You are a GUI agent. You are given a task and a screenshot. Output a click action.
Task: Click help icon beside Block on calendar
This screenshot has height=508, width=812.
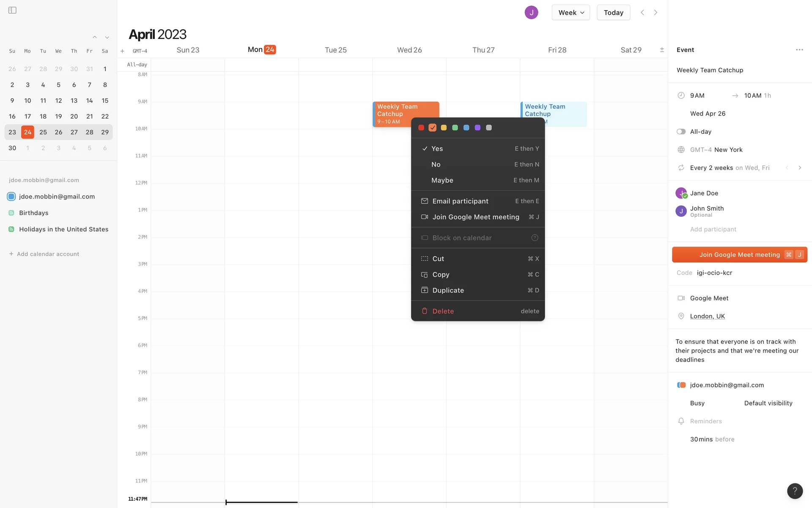(535, 238)
